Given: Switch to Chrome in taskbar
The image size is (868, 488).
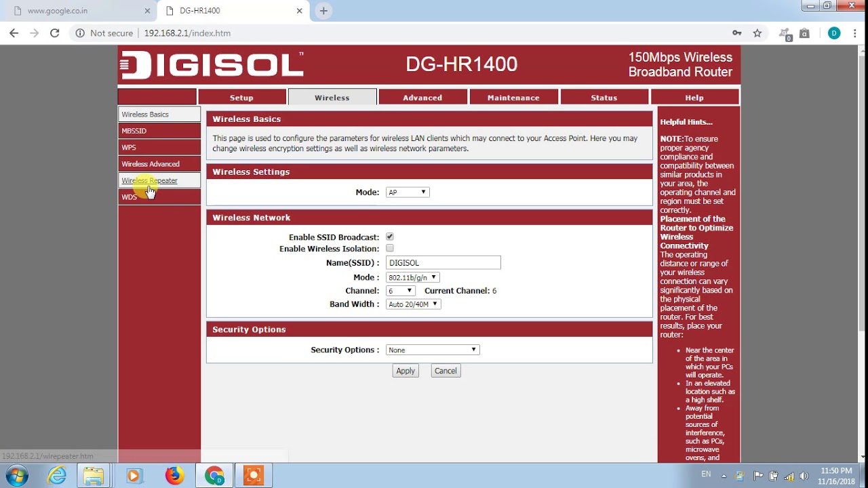Looking at the screenshot, I should point(214,476).
